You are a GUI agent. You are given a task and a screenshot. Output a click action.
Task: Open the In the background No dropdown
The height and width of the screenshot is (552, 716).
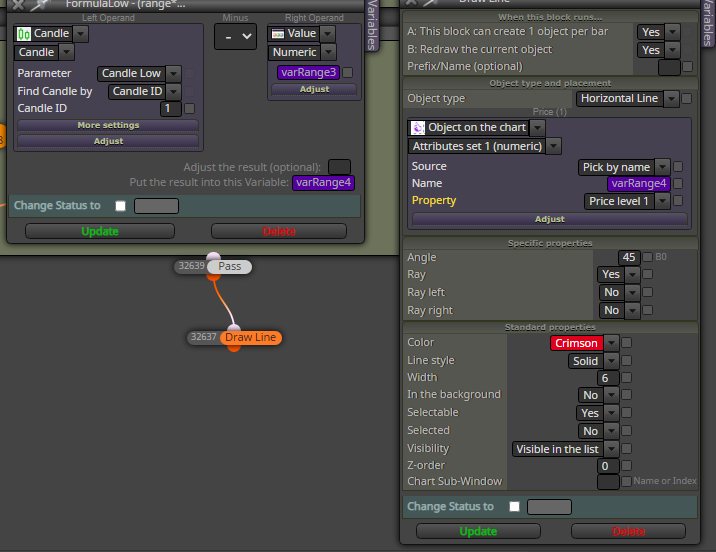(611, 395)
